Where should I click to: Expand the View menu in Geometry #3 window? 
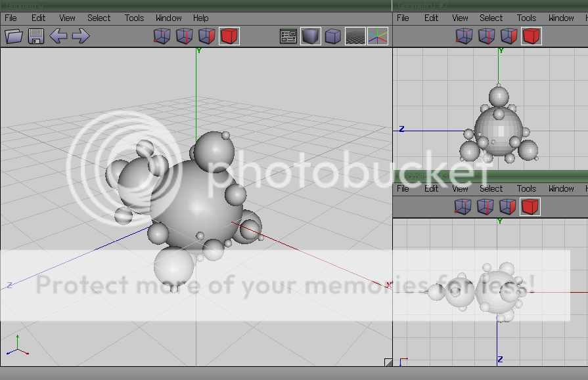(x=460, y=188)
